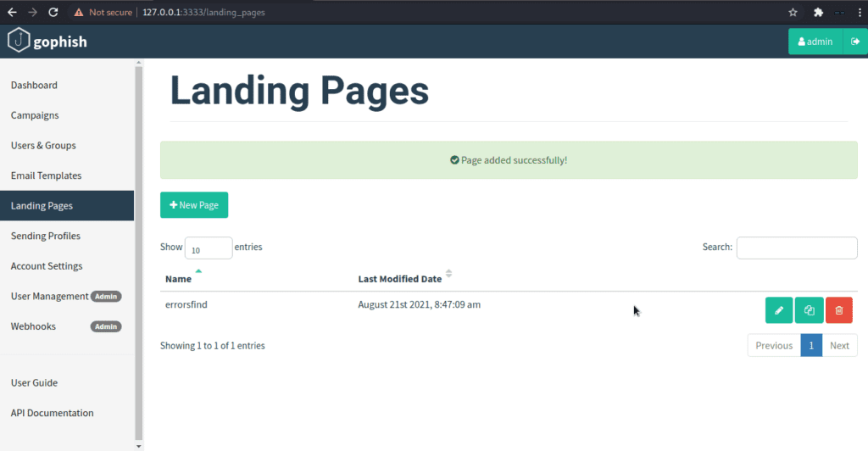Click the New Page button
The height and width of the screenshot is (451, 868).
pos(194,205)
